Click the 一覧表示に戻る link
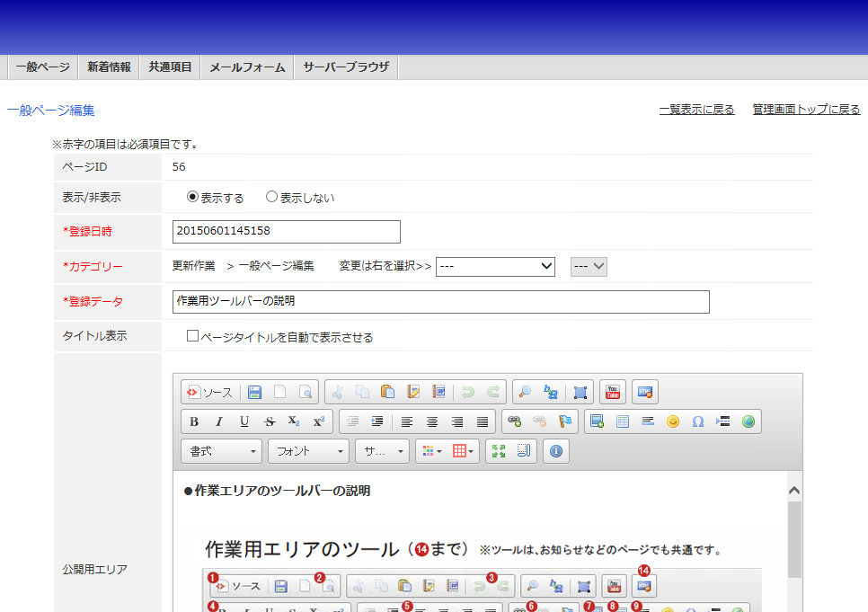Image resolution: width=868 pixels, height=612 pixels. pos(696,110)
